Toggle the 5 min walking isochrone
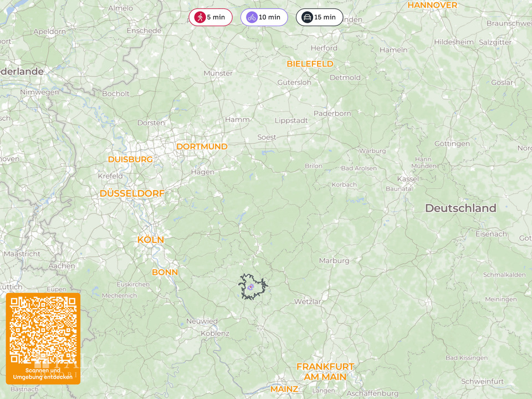 click(x=211, y=17)
